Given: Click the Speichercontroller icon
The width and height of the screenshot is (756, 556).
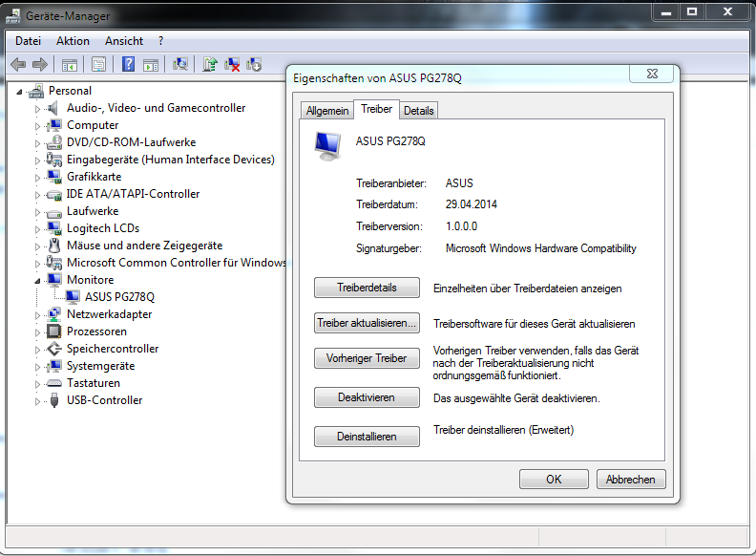Looking at the screenshot, I should pos(54,349).
